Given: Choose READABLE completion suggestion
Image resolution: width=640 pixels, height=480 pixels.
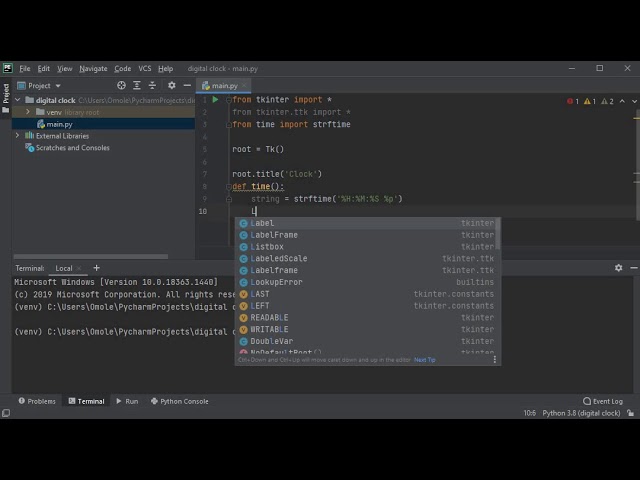Looking at the screenshot, I should click(x=367, y=318).
